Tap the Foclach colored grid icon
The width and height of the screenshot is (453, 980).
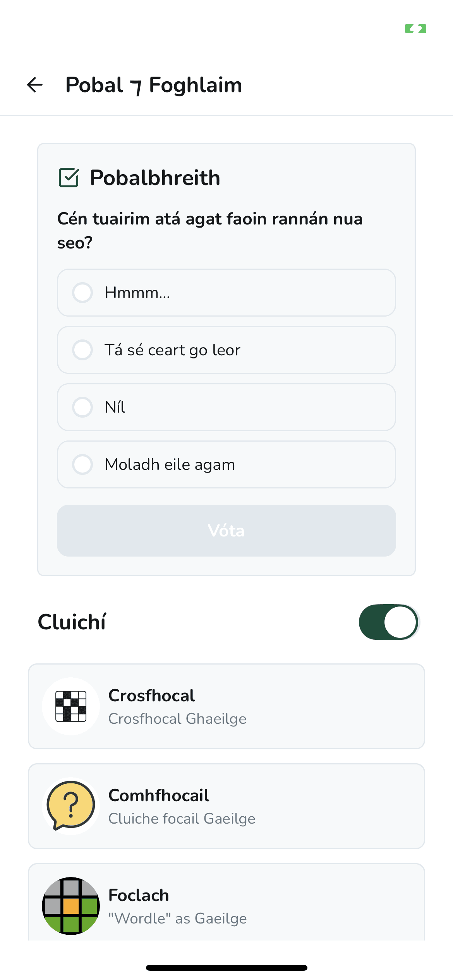pos(71,906)
